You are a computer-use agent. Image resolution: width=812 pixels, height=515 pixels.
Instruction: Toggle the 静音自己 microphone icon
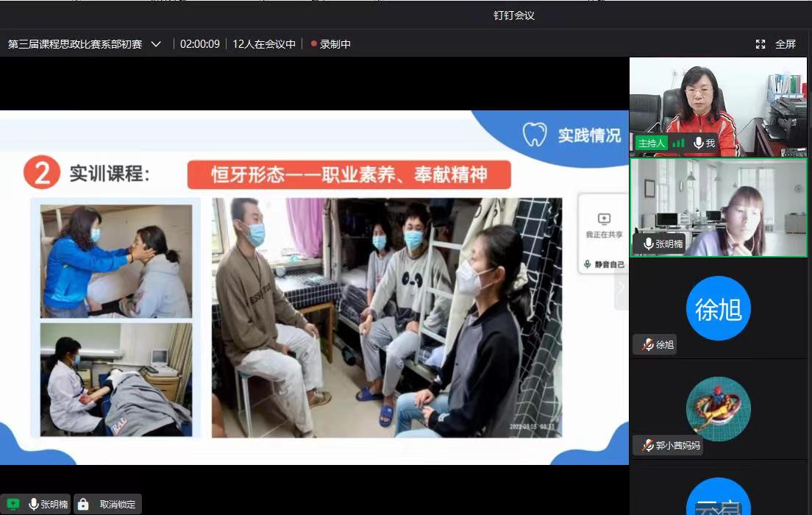[x=587, y=264]
